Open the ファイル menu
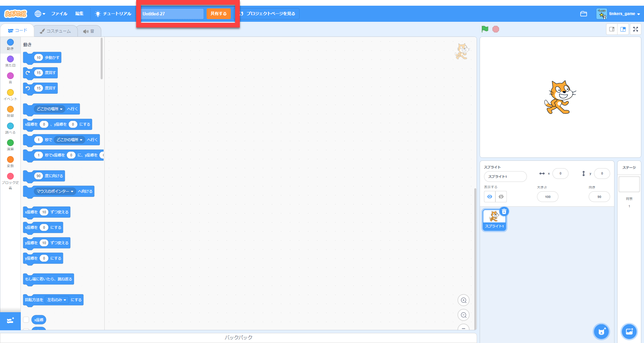 tap(59, 14)
